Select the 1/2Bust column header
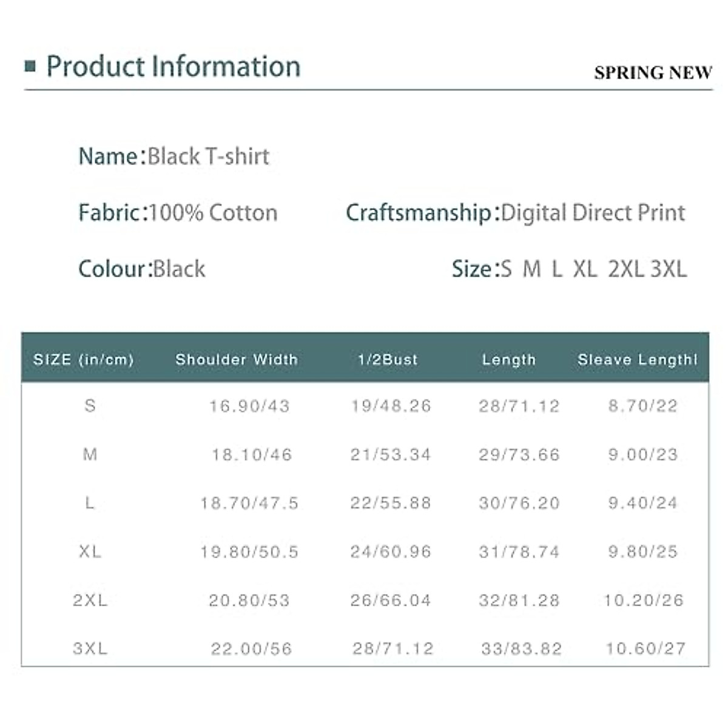Image resolution: width=728 pixels, height=728 pixels. (388, 359)
